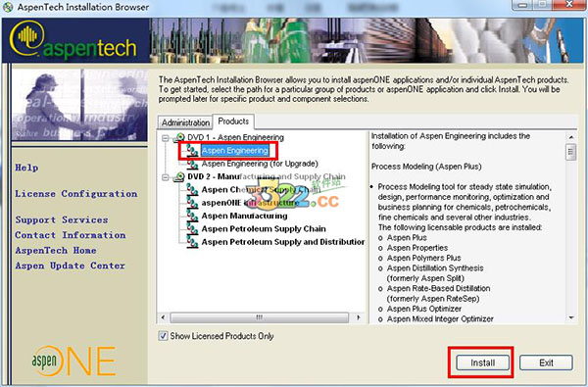This screenshot has height=387, width=588.
Task: Click the horizontal scrollbar under the product tree
Action: pyautogui.click(x=259, y=317)
